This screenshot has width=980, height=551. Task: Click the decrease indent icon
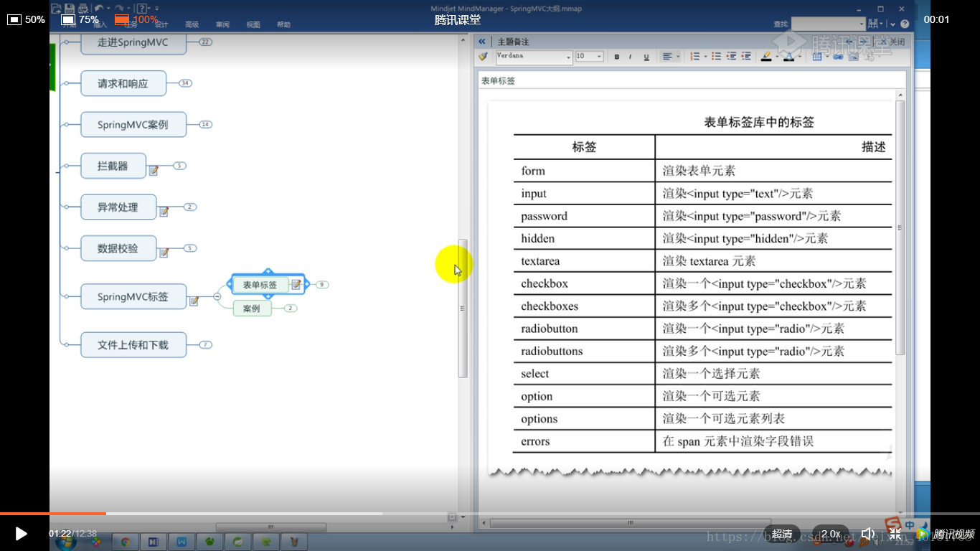(x=731, y=57)
